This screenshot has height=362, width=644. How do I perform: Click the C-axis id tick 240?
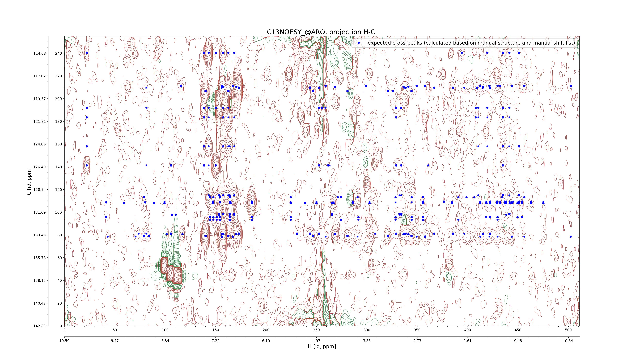pos(58,53)
